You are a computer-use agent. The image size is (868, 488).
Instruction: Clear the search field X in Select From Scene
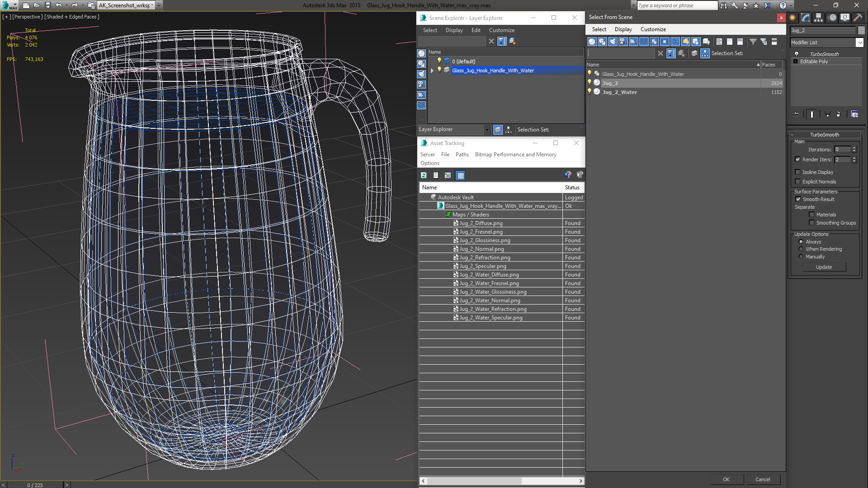point(660,53)
